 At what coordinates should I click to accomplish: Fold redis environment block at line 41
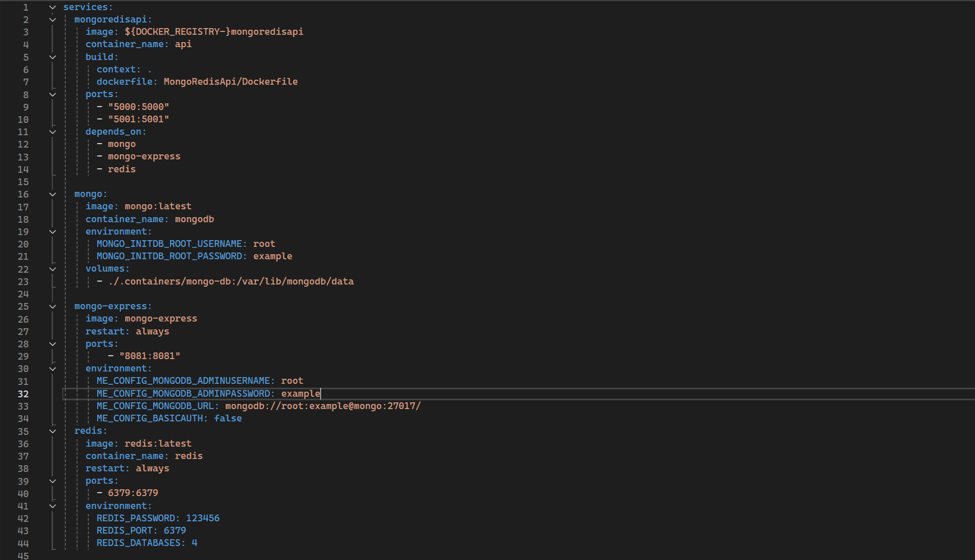click(52, 506)
